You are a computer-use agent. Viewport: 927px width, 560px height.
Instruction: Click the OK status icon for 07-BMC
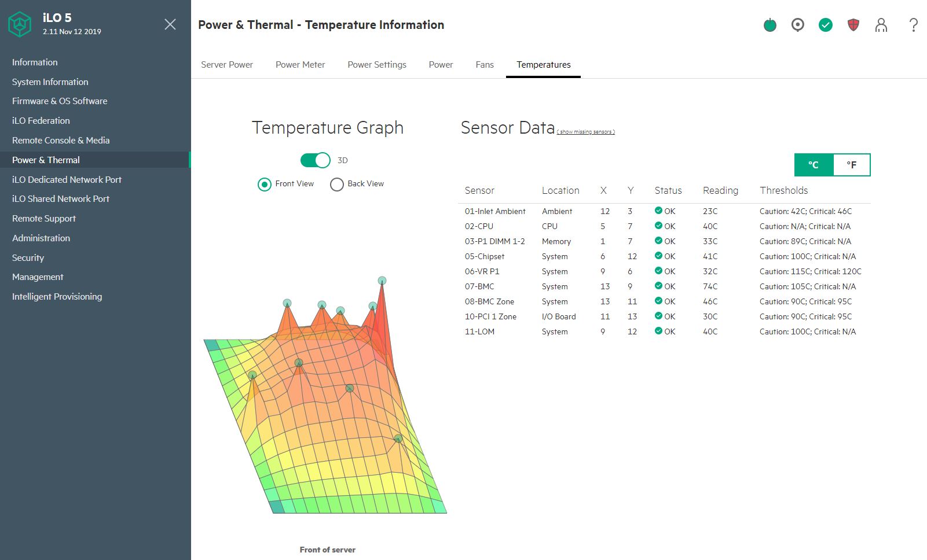[x=658, y=286]
